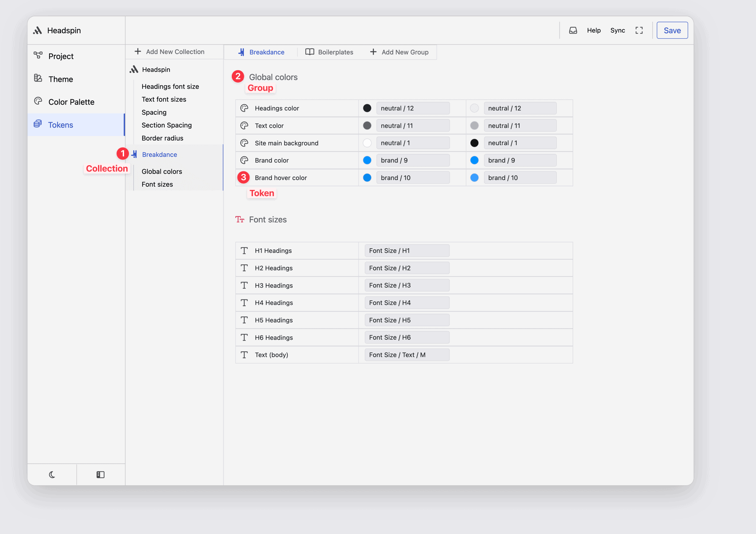Click the Tt icon beside Font sizes heading
Image resolution: width=756 pixels, height=534 pixels.
click(x=240, y=220)
